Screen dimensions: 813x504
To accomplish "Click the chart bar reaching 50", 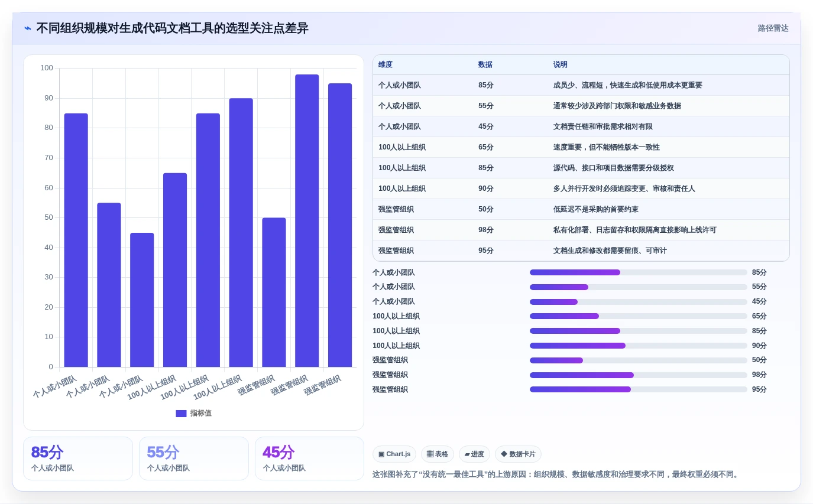I will click(274, 292).
